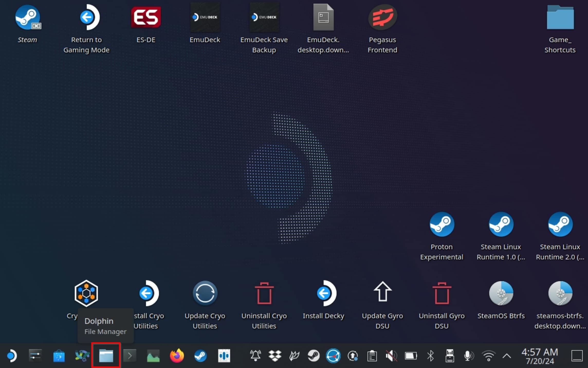
Task: Click the Dropbox tray icon
Action: point(275,356)
